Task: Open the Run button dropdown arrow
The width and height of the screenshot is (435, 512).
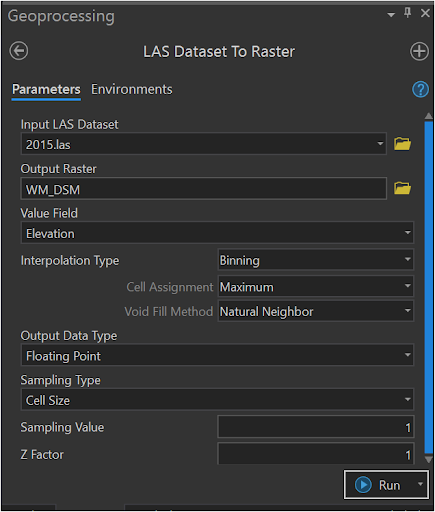Action: [420, 484]
